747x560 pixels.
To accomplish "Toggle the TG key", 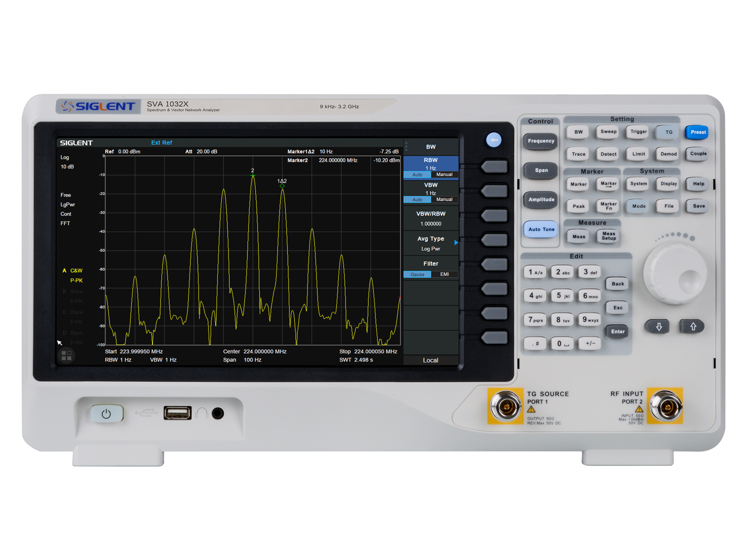I will (x=669, y=132).
